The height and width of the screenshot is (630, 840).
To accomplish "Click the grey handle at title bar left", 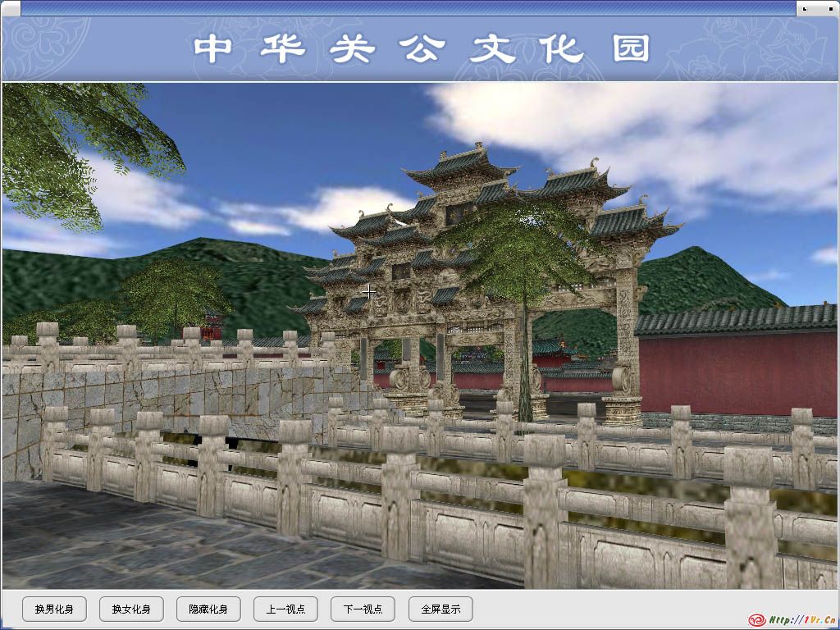I will click(11, 8).
